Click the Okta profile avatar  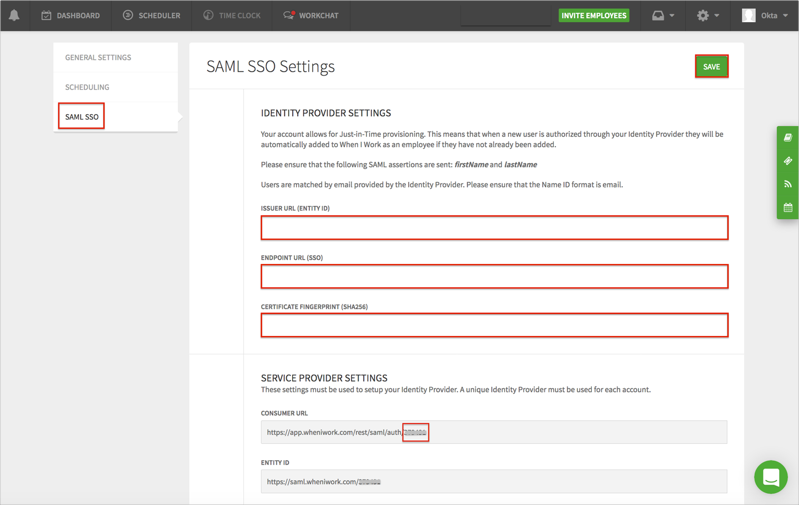748,15
